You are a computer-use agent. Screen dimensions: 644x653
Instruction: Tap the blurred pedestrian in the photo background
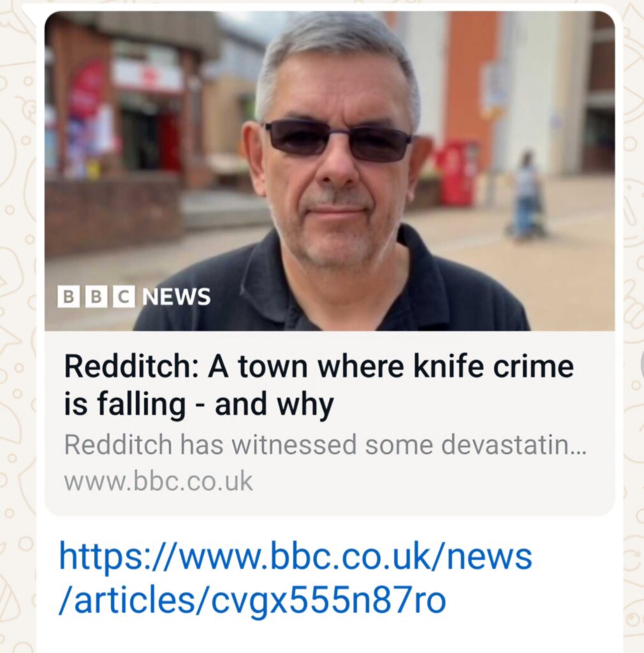527,196
